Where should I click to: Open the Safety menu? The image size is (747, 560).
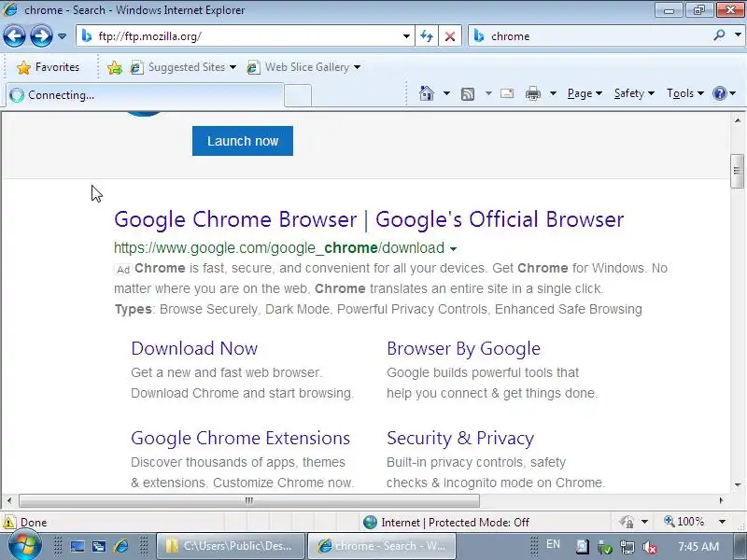(634, 93)
